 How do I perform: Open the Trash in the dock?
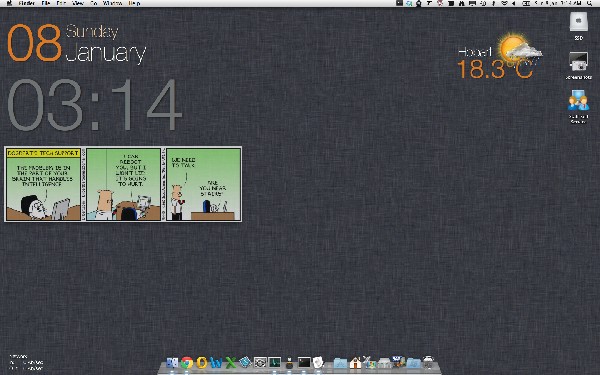coord(429,362)
